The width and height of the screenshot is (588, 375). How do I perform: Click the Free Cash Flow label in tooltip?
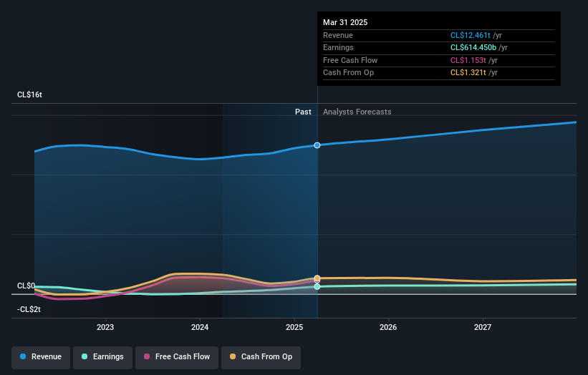point(350,60)
